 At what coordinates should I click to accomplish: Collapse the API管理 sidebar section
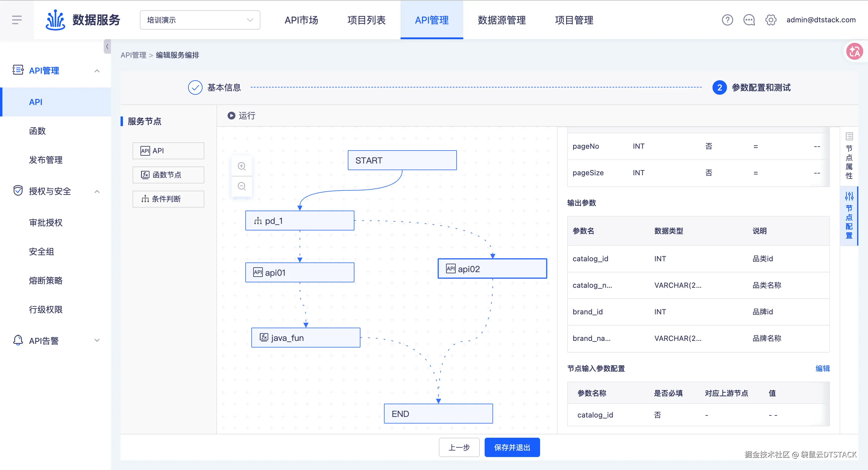click(x=97, y=71)
